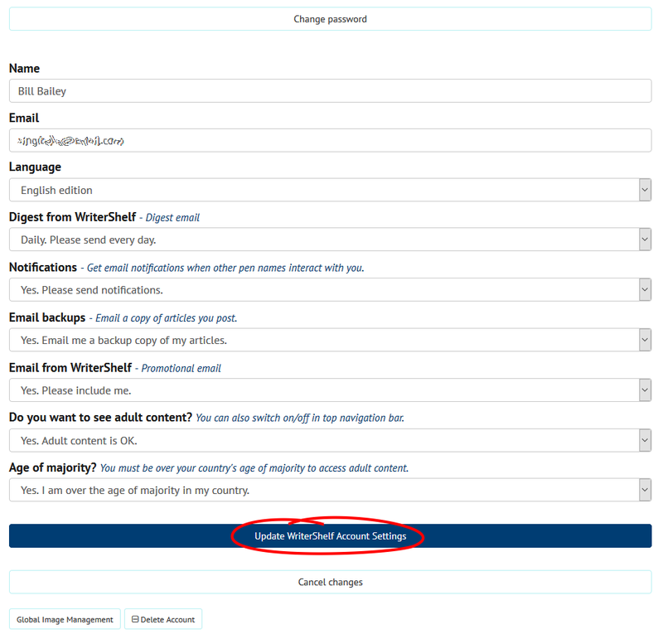Click the Email backups label
Viewport: 663px width, 644px height.
pyautogui.click(x=47, y=317)
